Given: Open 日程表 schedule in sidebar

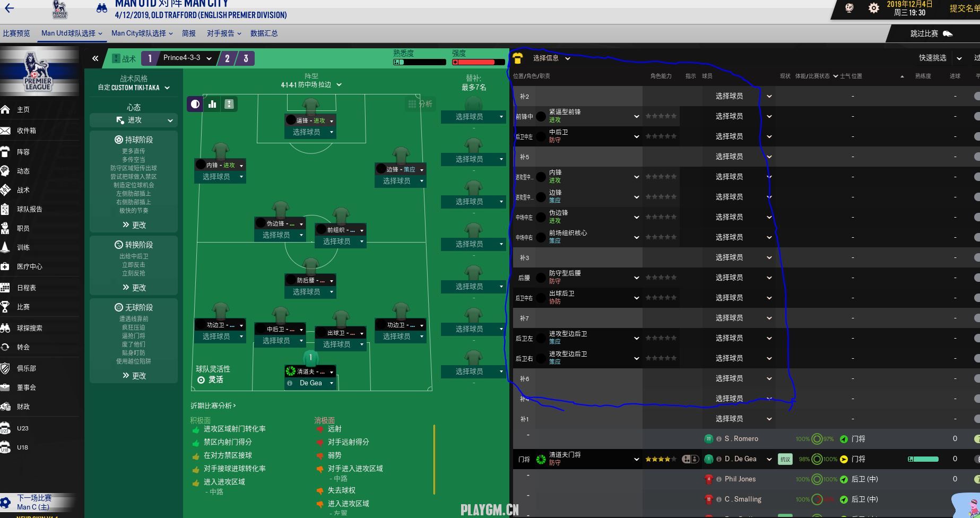Looking at the screenshot, I should (27, 288).
